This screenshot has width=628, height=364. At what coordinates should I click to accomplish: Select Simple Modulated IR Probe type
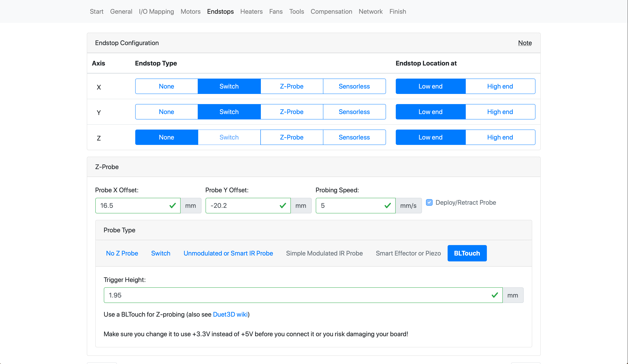[x=324, y=253]
